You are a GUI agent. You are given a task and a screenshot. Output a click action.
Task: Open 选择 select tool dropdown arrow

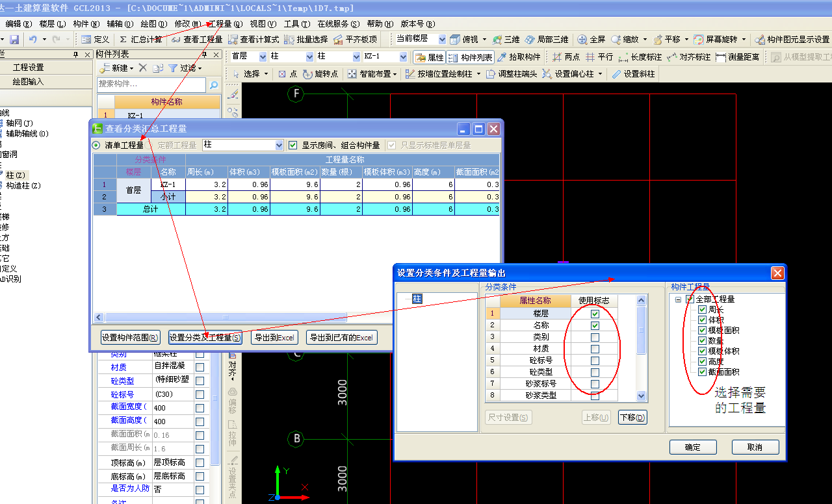(x=266, y=74)
